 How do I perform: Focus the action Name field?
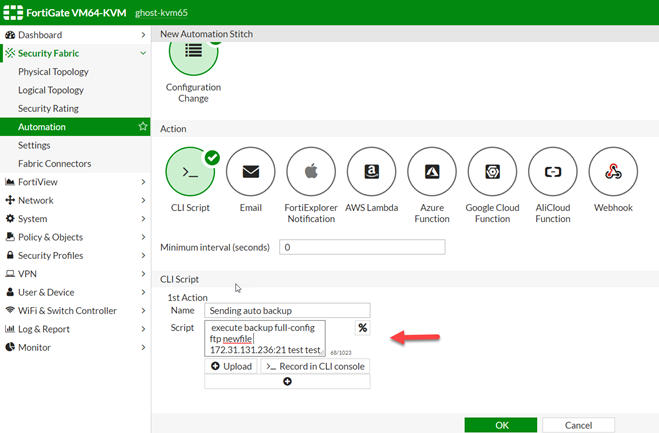tap(287, 310)
